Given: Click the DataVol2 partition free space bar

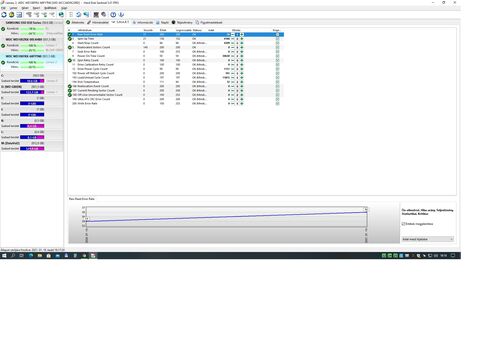Looking at the screenshot, I should pyautogui.click(x=32, y=149).
